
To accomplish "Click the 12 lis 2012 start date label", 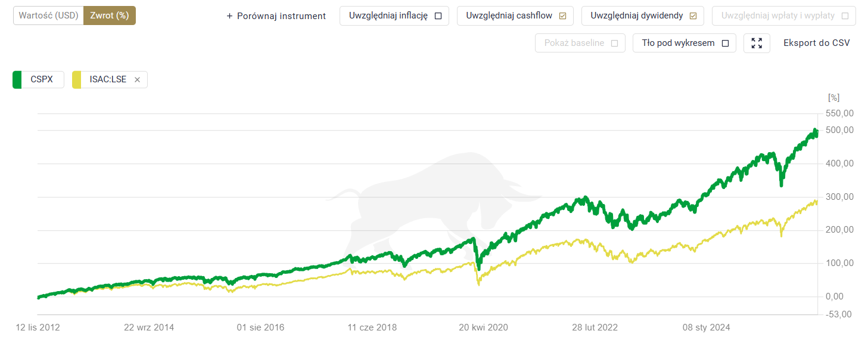I will (x=38, y=327).
